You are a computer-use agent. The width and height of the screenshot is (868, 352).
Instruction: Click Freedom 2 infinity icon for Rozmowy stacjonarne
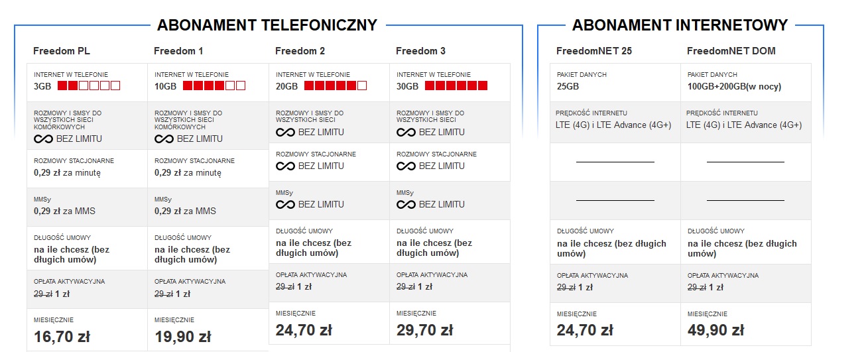[285, 166]
